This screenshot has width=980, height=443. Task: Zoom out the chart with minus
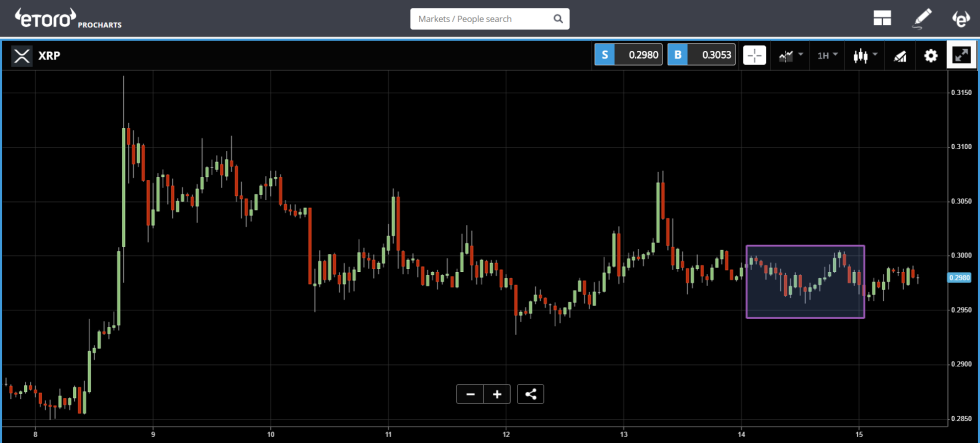470,394
